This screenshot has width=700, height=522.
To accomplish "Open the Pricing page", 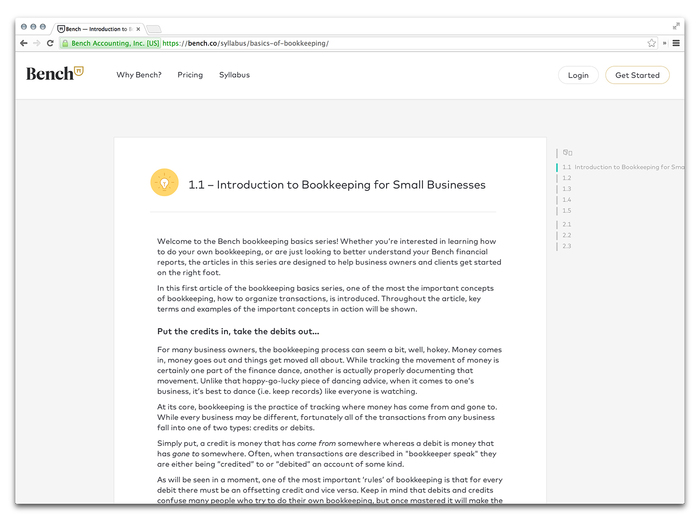I will pyautogui.click(x=190, y=75).
